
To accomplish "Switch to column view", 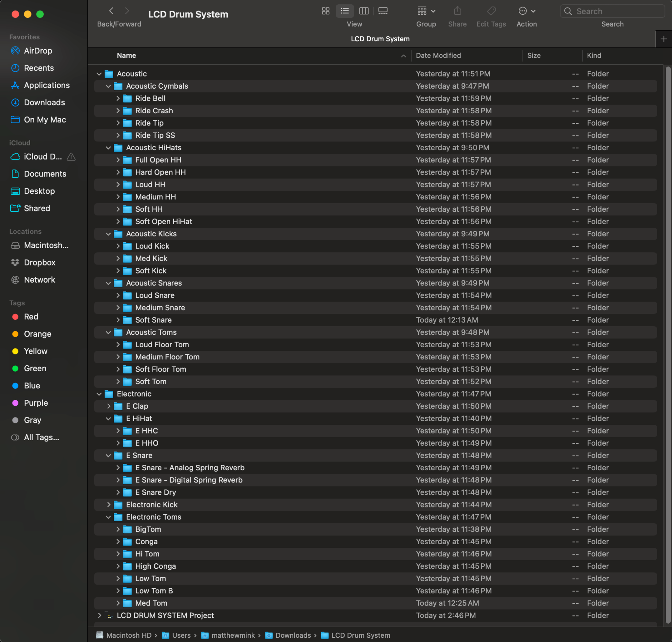I will pos(364,11).
